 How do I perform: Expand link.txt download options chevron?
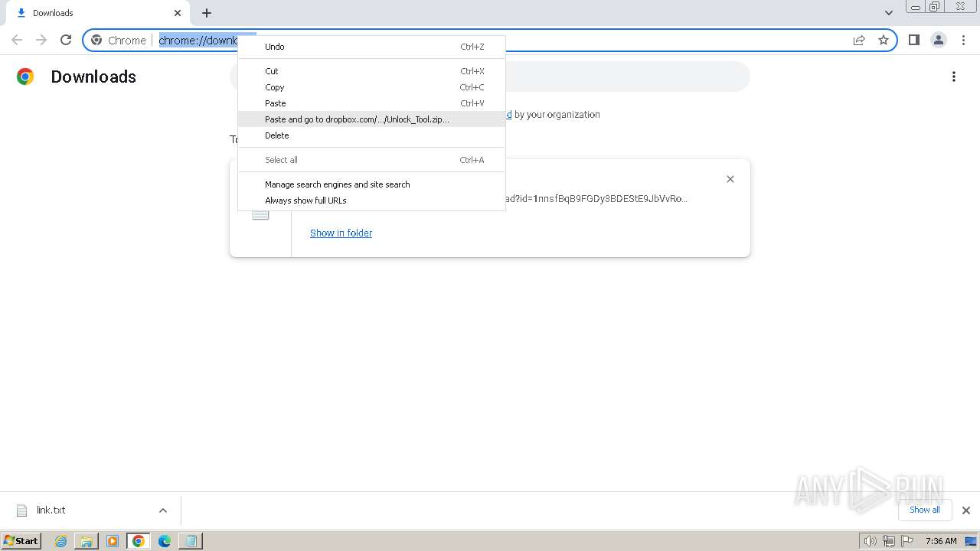(162, 510)
